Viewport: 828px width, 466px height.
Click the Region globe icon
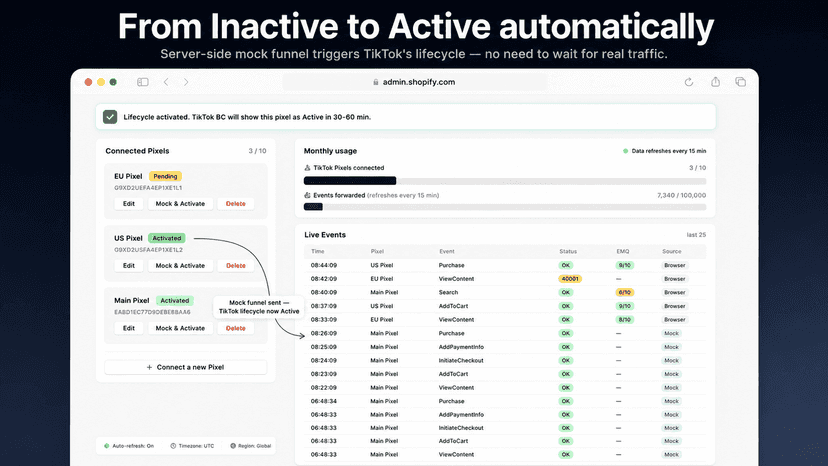(233, 446)
